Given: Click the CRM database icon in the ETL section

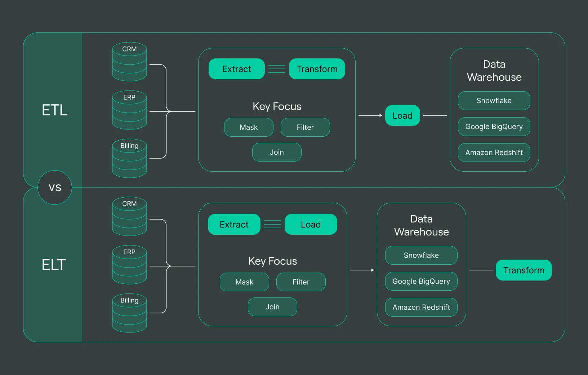Looking at the screenshot, I should (129, 61).
